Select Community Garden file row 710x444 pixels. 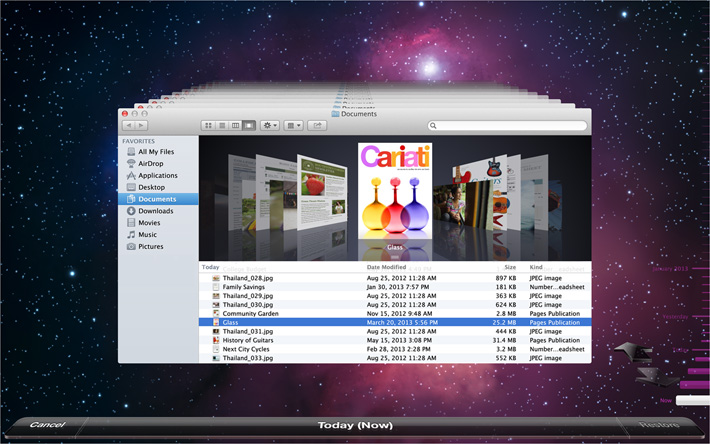[395, 313]
